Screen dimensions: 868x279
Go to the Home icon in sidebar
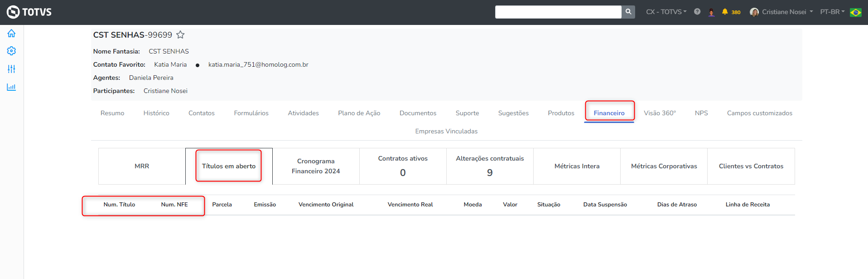(x=11, y=34)
